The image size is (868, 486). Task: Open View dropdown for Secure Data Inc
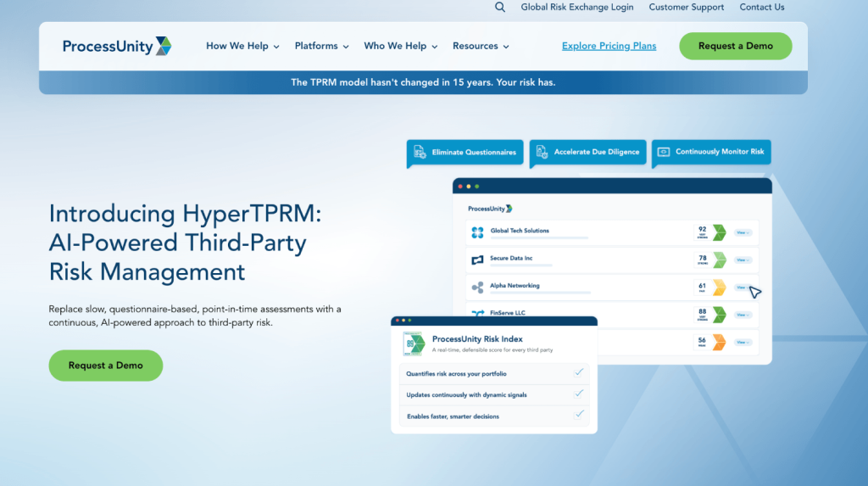[x=743, y=260]
